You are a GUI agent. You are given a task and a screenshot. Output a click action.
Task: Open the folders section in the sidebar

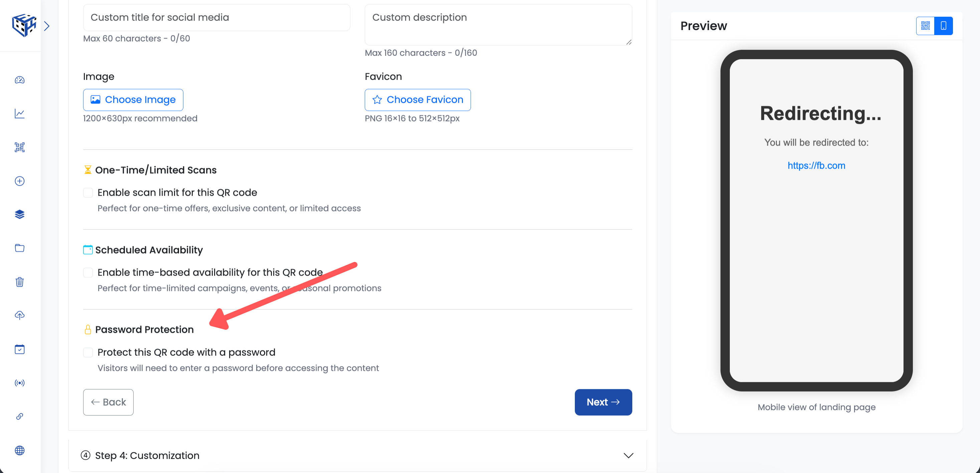[19, 248]
